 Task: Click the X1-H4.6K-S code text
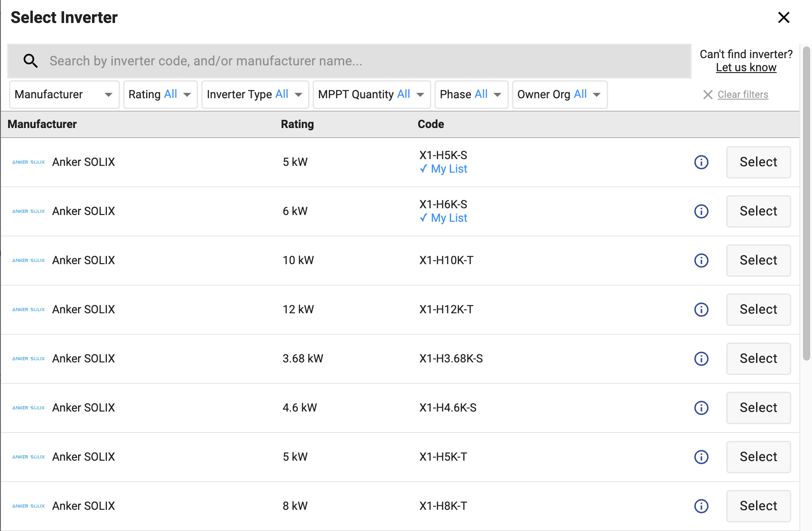pos(448,408)
